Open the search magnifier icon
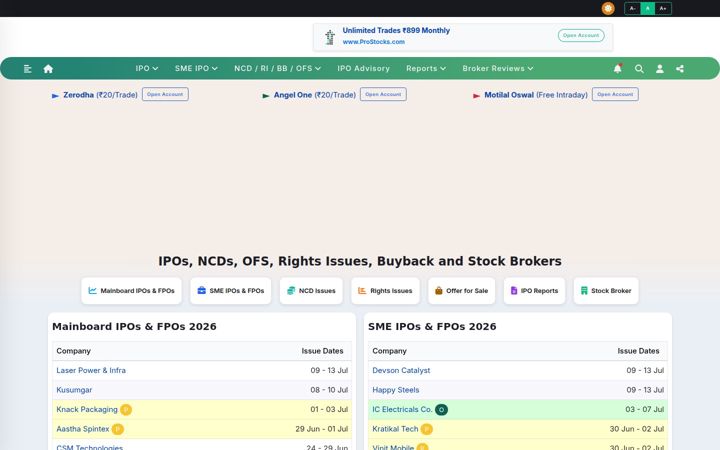The height and width of the screenshot is (450, 720). coord(639,69)
